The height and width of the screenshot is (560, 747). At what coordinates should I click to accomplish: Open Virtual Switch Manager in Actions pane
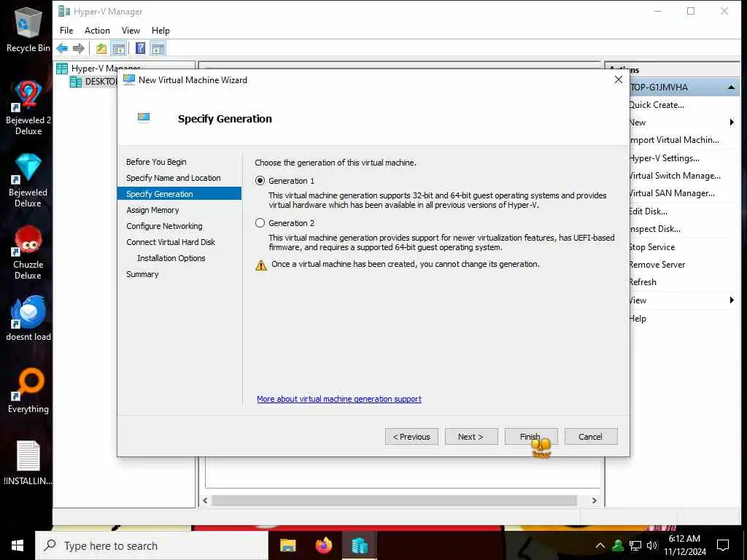[x=675, y=176]
